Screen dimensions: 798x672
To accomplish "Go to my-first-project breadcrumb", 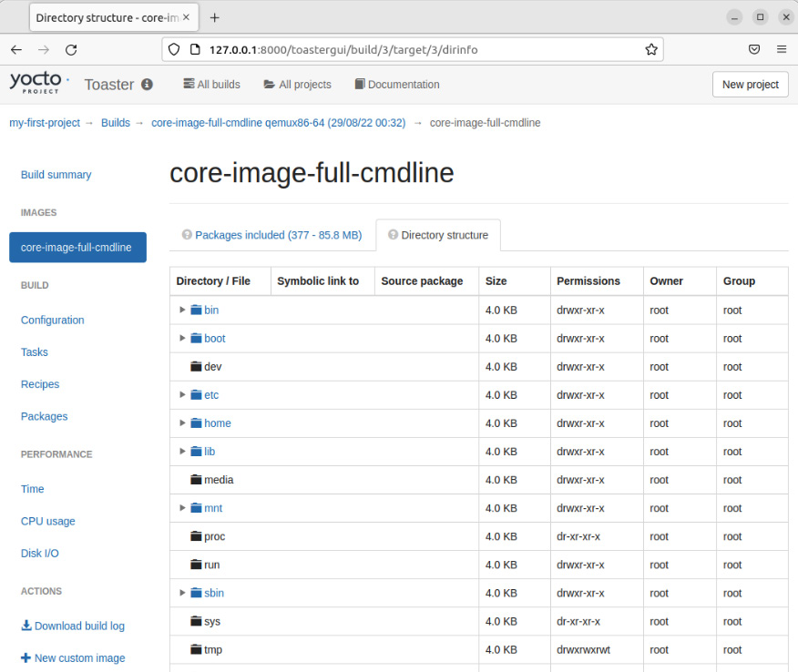I will point(45,123).
